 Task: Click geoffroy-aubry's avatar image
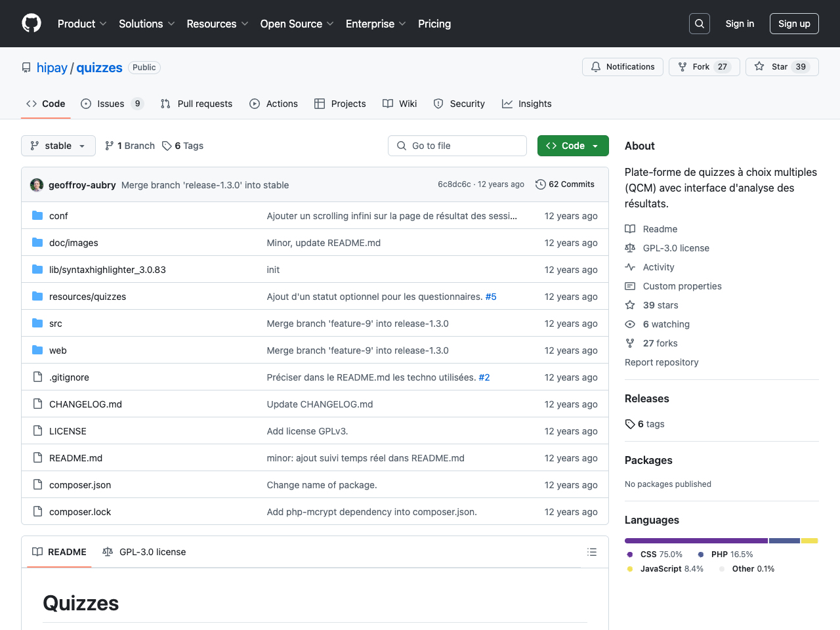37,185
